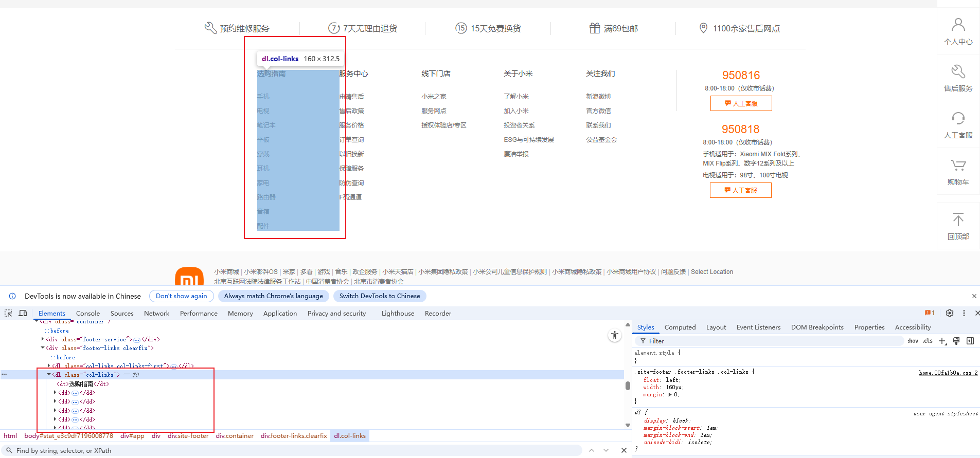This screenshot has height=458, width=980.
Task: Expand the margin shorthand triangle in Styles
Action: pyautogui.click(x=670, y=395)
